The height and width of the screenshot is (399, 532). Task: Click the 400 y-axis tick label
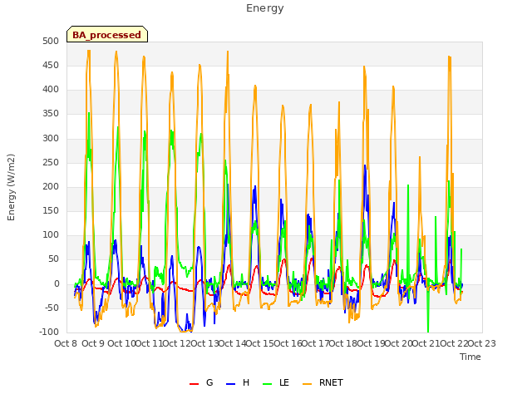(51, 90)
